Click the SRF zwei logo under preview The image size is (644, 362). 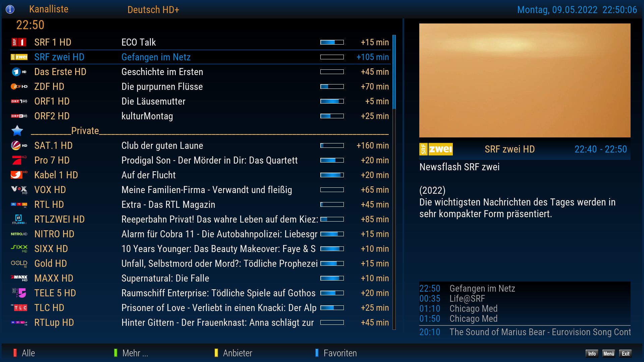436,149
